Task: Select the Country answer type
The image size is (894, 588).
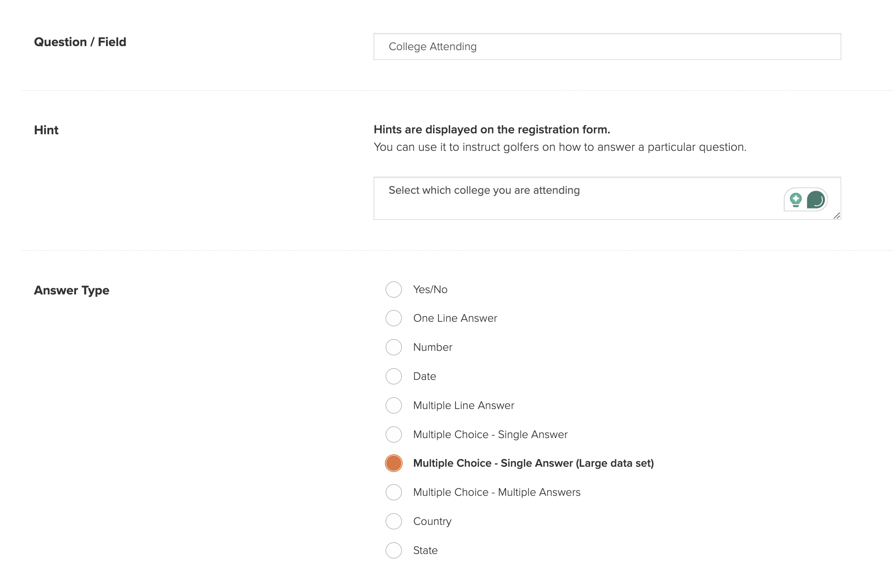Action: click(394, 521)
